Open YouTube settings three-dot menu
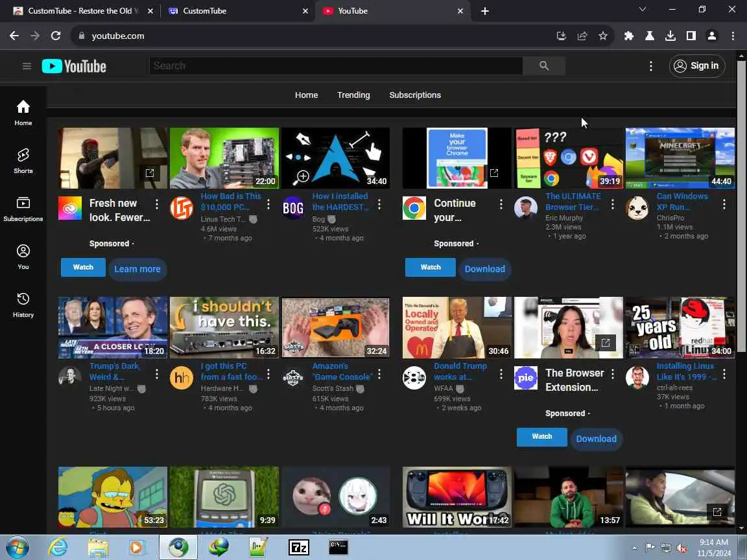 coord(651,65)
